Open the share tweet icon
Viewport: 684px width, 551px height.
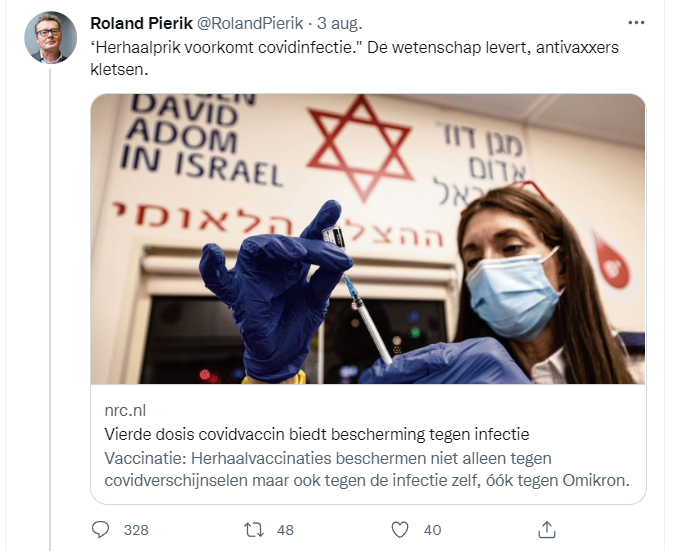point(547,529)
